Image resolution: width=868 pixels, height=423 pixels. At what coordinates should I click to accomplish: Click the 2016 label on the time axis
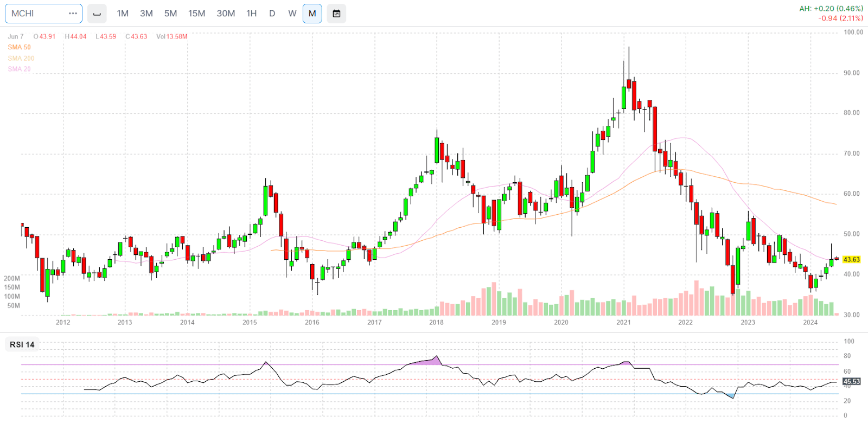[312, 322]
